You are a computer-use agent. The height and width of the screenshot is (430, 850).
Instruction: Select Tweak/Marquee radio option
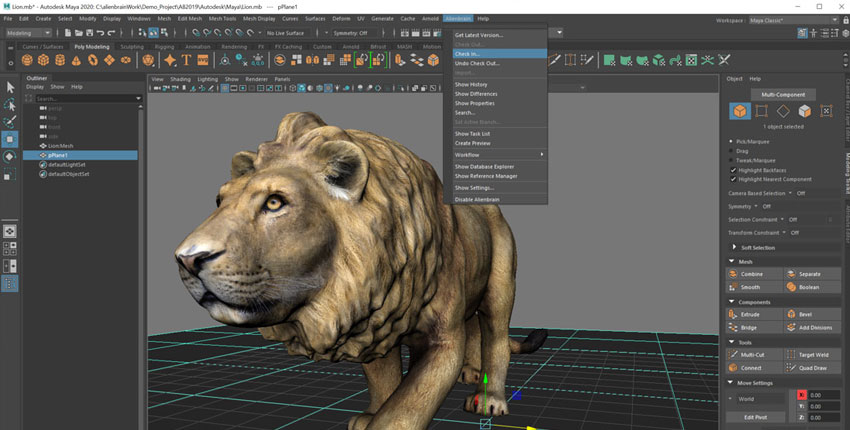point(731,161)
